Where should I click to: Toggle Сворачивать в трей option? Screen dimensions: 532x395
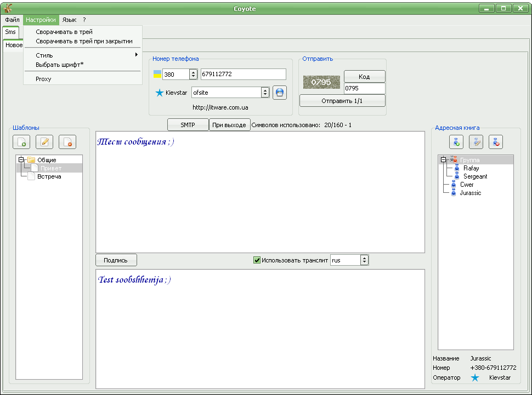pos(64,32)
